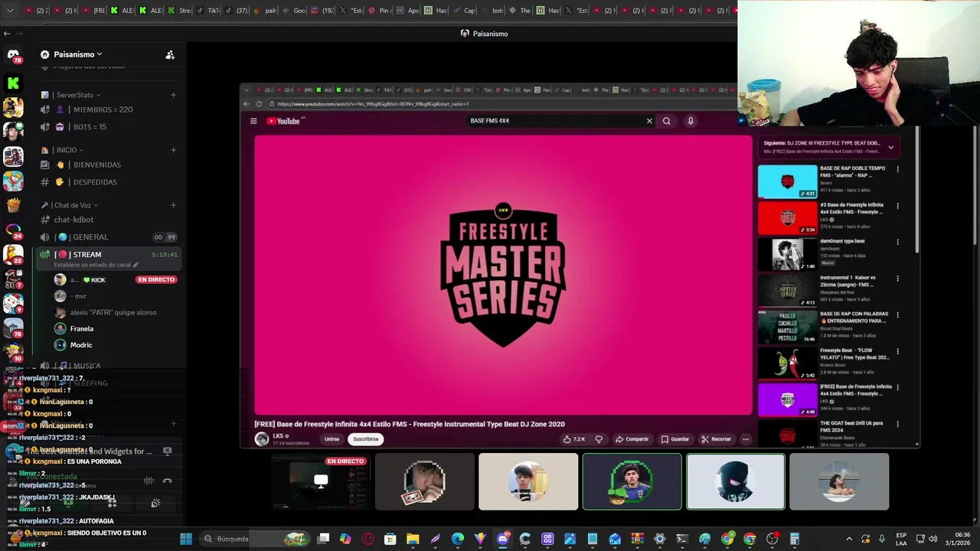Open the chat-kdbot text channel
Viewport: 980px width, 551px height.
pyautogui.click(x=108, y=220)
